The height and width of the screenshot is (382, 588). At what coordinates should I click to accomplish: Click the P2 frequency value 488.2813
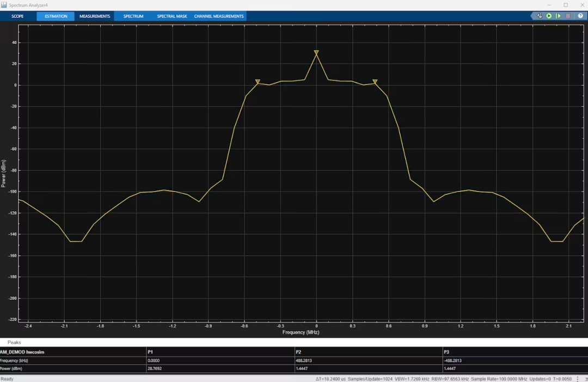tap(304, 361)
